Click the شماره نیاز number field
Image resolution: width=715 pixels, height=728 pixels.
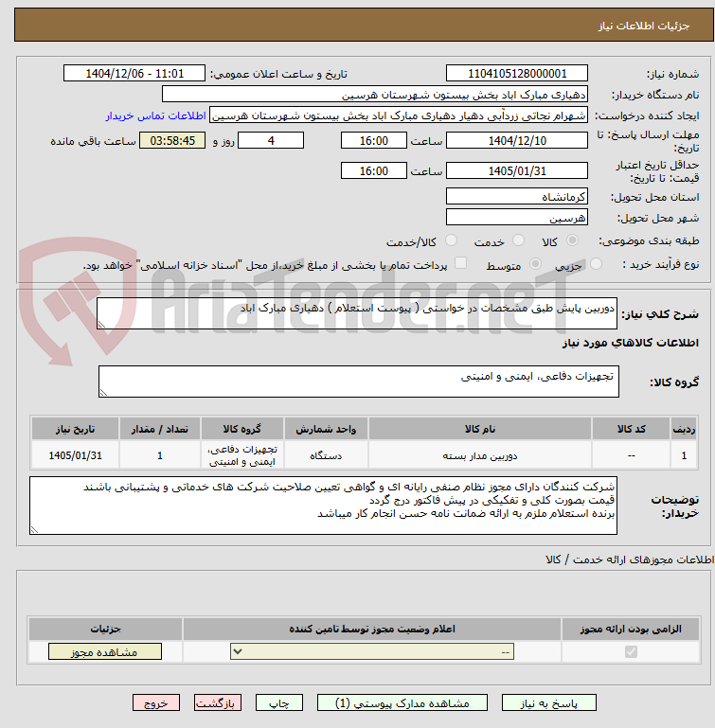pyautogui.click(x=517, y=73)
